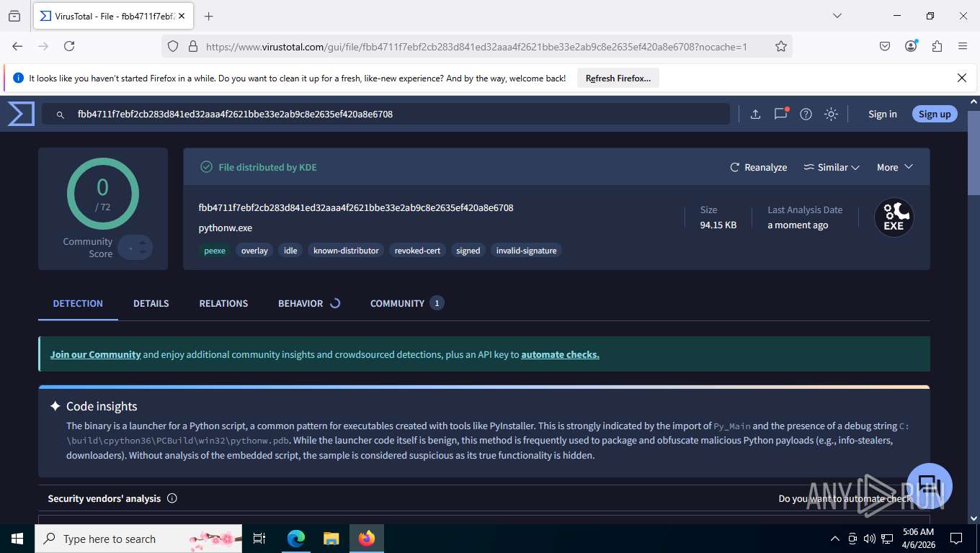Open Firefox application hamburger menu
980x553 pixels.
(963, 46)
